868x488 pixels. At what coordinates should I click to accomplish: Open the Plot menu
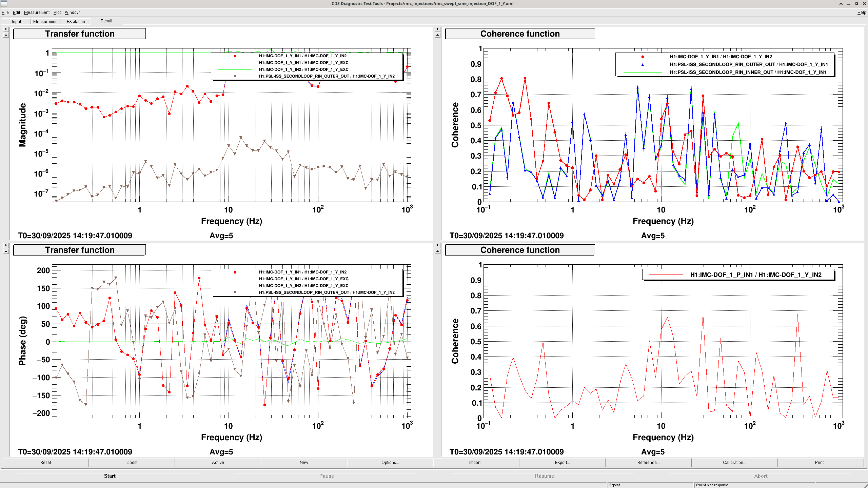pos(57,13)
